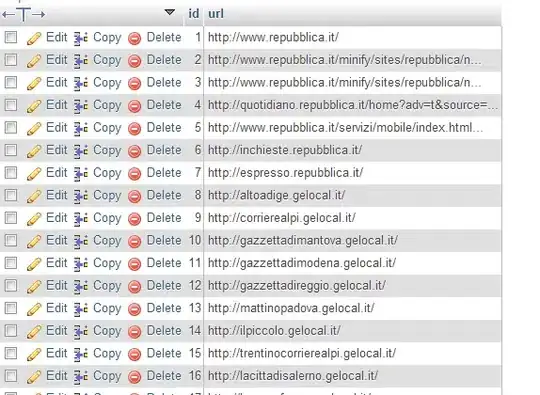The width and height of the screenshot is (540, 395).
Task: Click the Copy icon for row 14
Action: coord(81,331)
